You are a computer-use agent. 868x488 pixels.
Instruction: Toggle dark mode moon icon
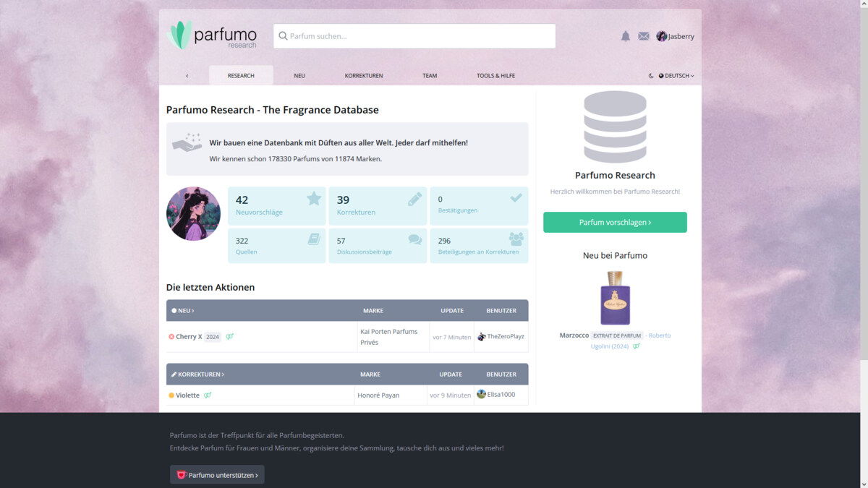pyautogui.click(x=651, y=75)
